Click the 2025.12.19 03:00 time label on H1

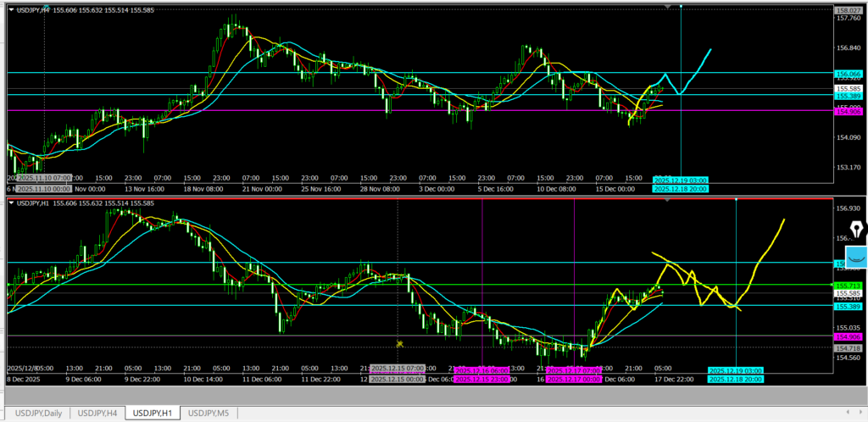(x=735, y=370)
